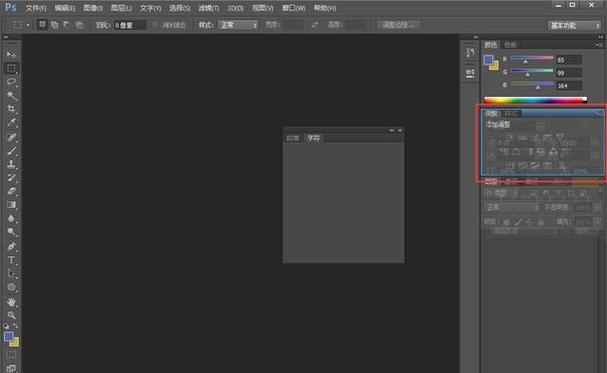This screenshot has width=607, height=373.
Task: Select the Lasso tool
Action: [11, 82]
